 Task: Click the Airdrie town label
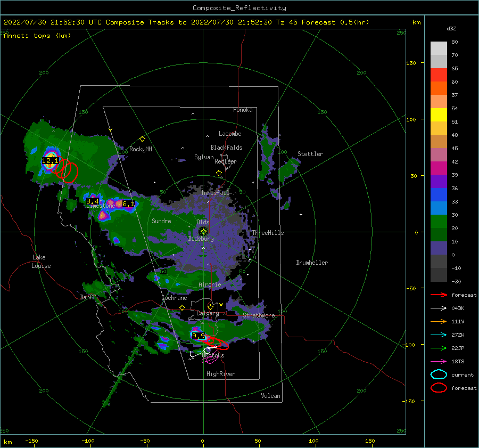click(210, 284)
